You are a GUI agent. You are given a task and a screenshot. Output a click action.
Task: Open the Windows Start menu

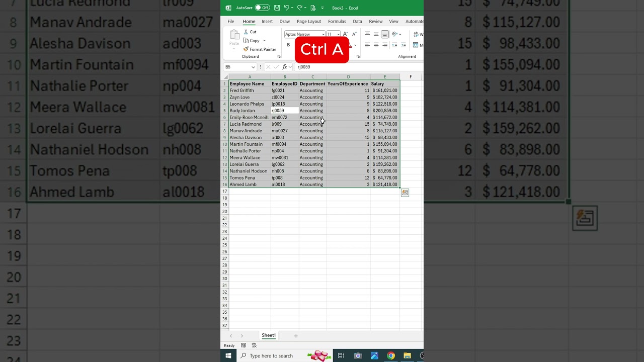228,355
